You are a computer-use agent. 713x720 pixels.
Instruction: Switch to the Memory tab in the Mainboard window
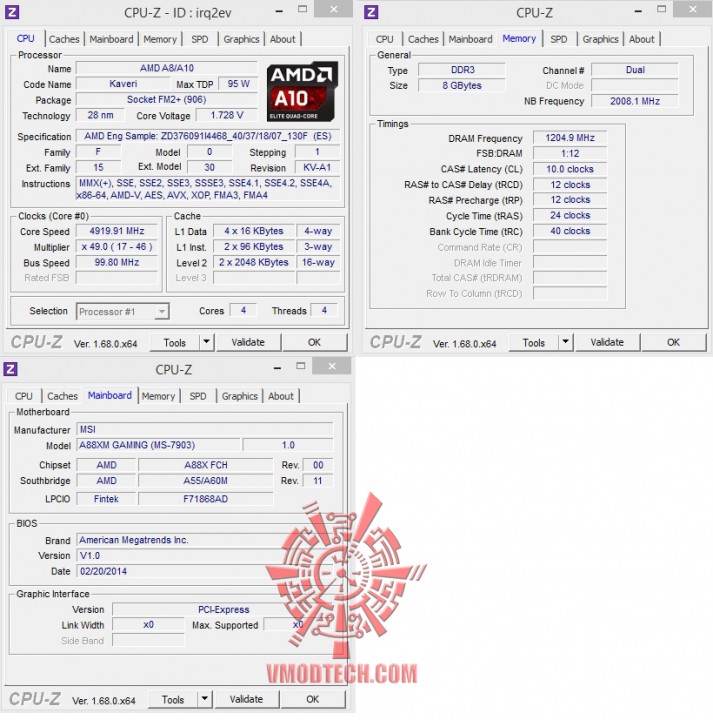(x=158, y=396)
